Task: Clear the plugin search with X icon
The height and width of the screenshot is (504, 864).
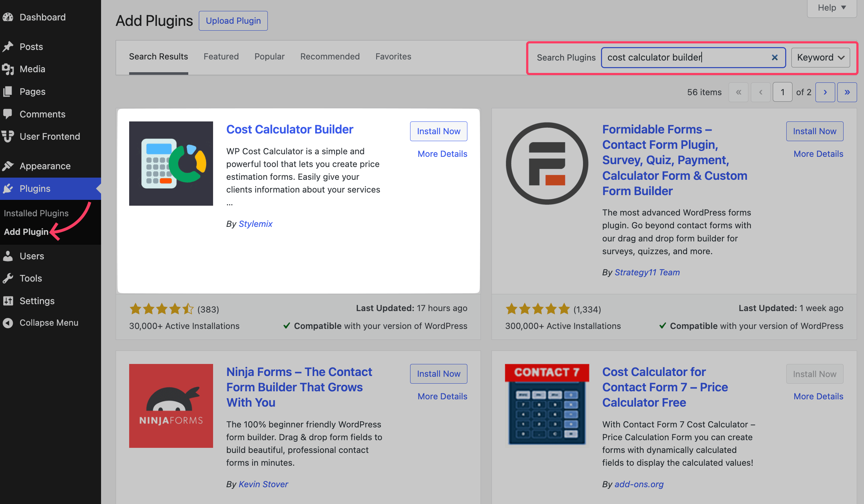Action: click(x=775, y=57)
